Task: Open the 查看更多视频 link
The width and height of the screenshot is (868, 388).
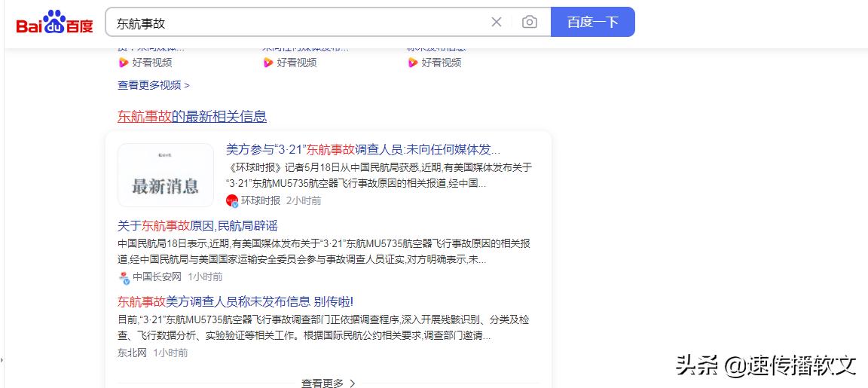Action: [154, 85]
